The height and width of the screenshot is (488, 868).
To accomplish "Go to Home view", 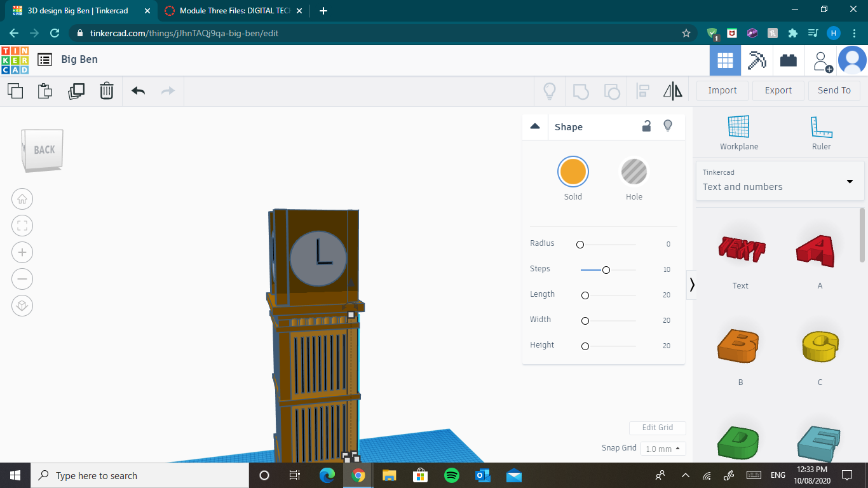I will [22, 199].
